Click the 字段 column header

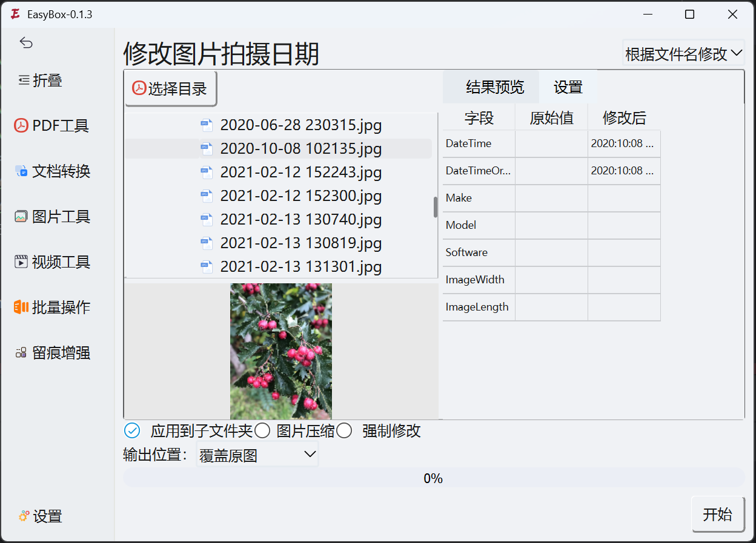(x=479, y=117)
